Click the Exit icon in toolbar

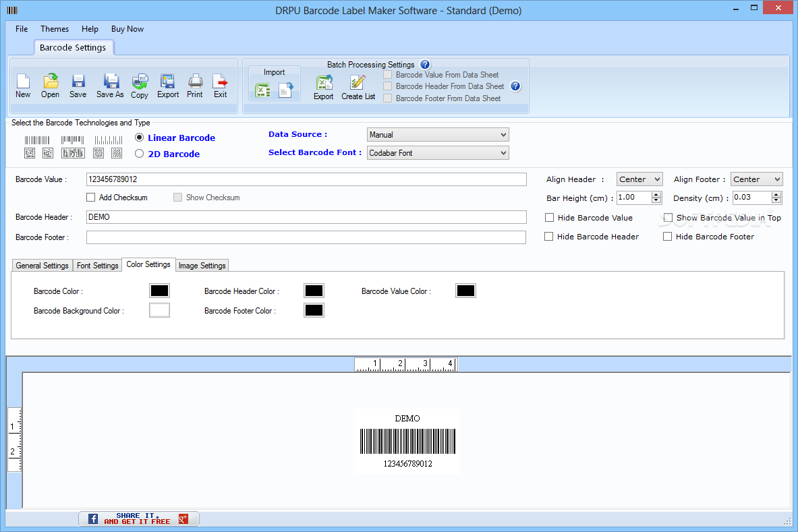tap(221, 86)
